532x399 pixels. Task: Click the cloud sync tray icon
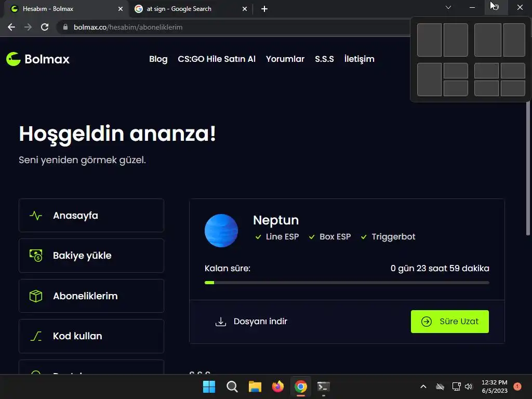440,387
